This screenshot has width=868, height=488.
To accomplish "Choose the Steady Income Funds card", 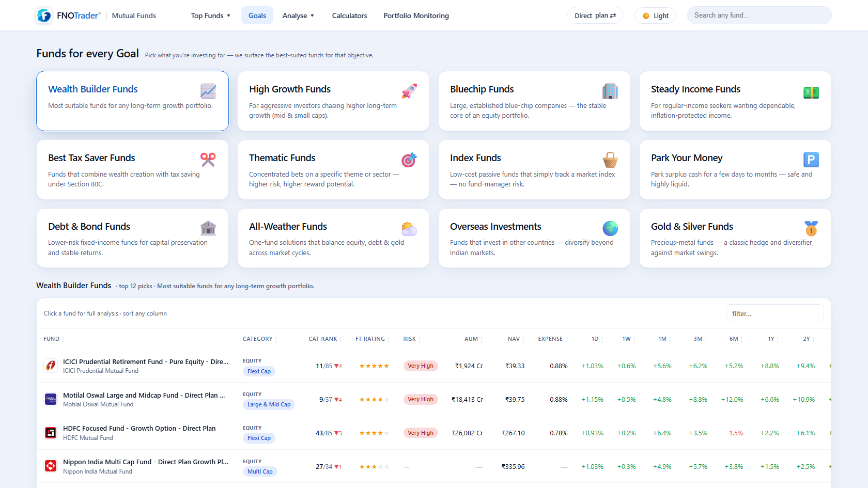I will (x=735, y=101).
